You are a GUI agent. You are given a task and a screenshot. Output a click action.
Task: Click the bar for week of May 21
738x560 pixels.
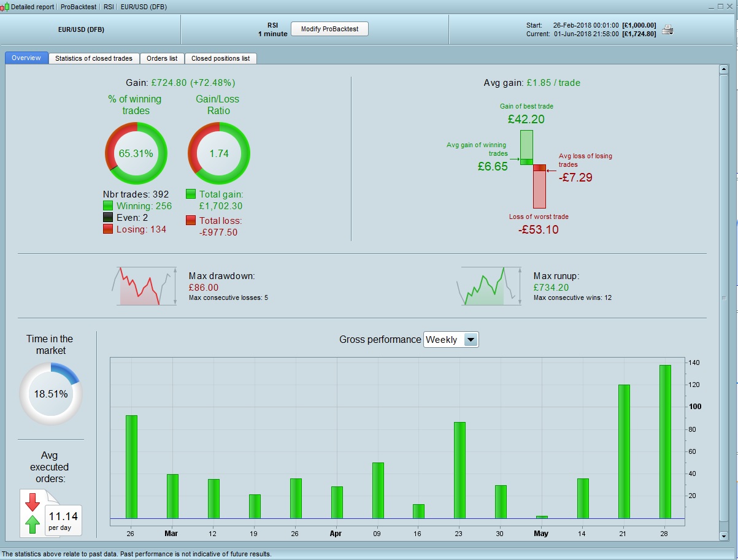624,451
